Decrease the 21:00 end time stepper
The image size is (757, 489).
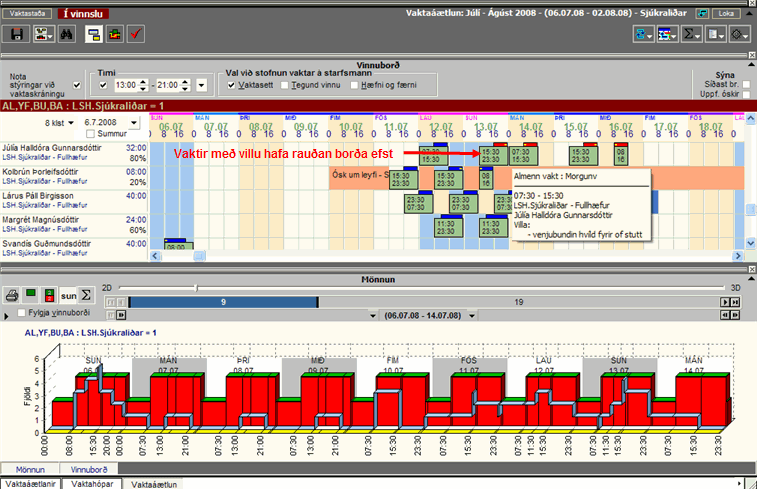pyautogui.click(x=185, y=89)
